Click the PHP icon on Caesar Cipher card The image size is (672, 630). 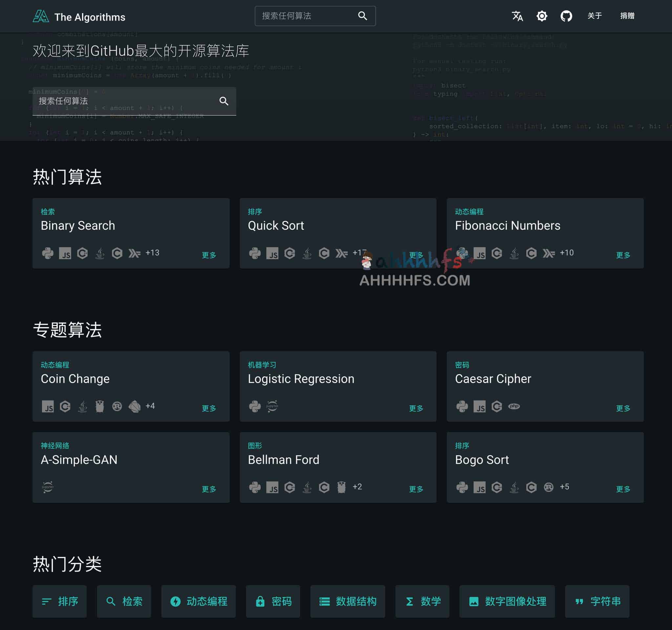514,406
